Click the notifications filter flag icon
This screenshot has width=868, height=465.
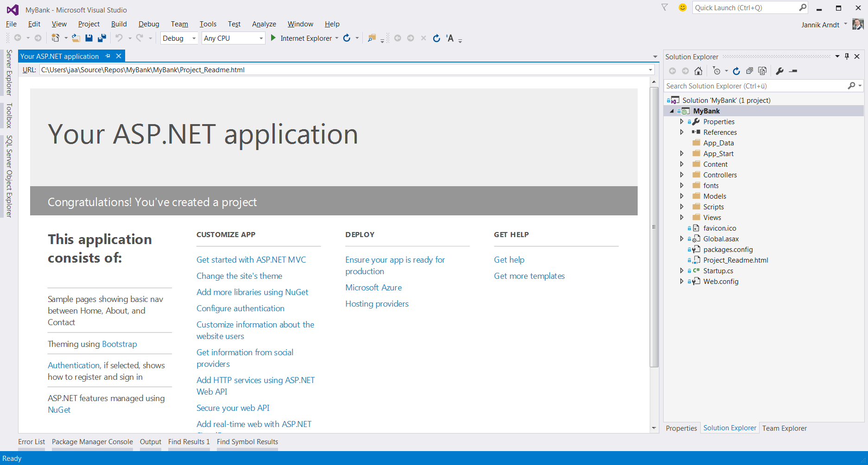click(x=665, y=7)
